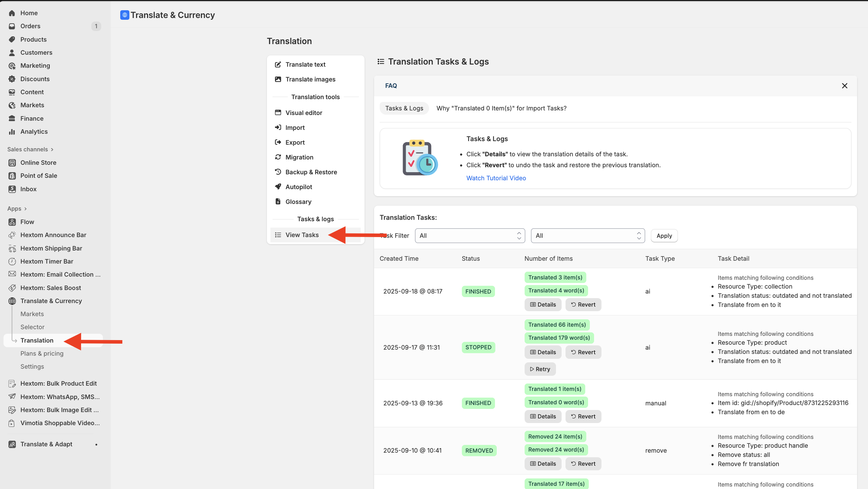Click the Glossary document icon
This screenshot has height=489, width=868.
click(x=278, y=201)
